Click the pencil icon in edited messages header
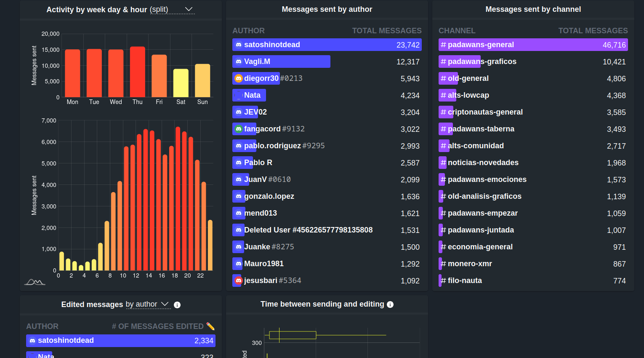The image size is (644, 358). 210,326
